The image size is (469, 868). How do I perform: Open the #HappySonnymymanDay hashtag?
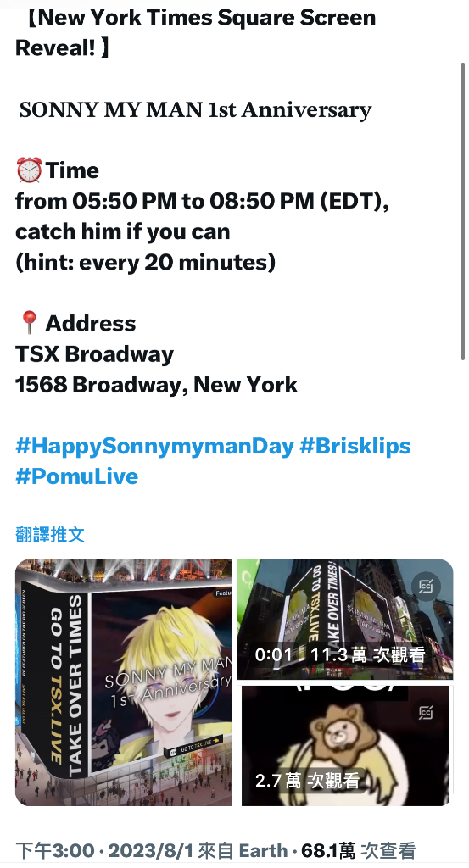[x=154, y=446]
